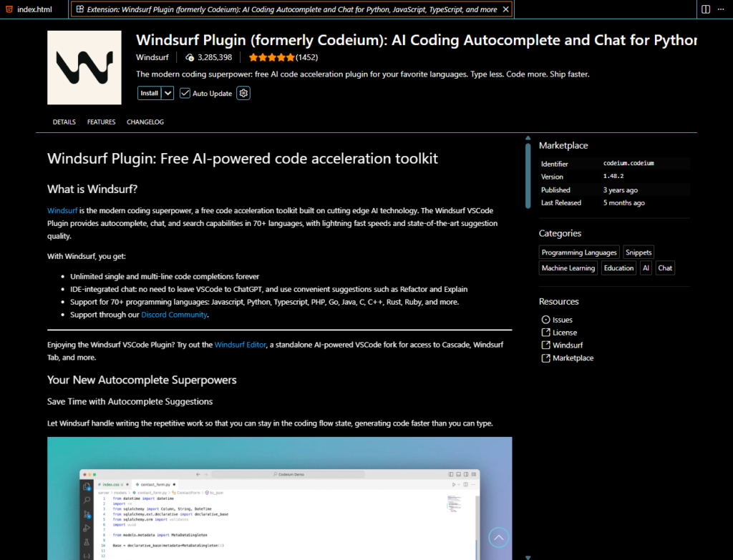
Task: Click the install count cloud icon
Action: tap(190, 57)
